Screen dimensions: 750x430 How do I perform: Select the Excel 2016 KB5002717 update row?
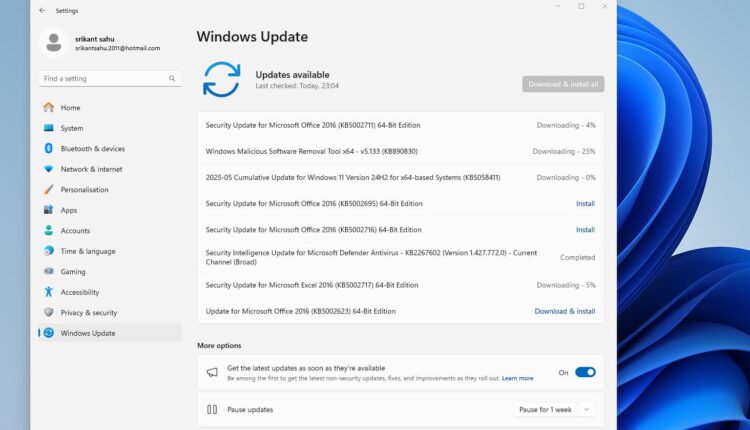coord(400,285)
